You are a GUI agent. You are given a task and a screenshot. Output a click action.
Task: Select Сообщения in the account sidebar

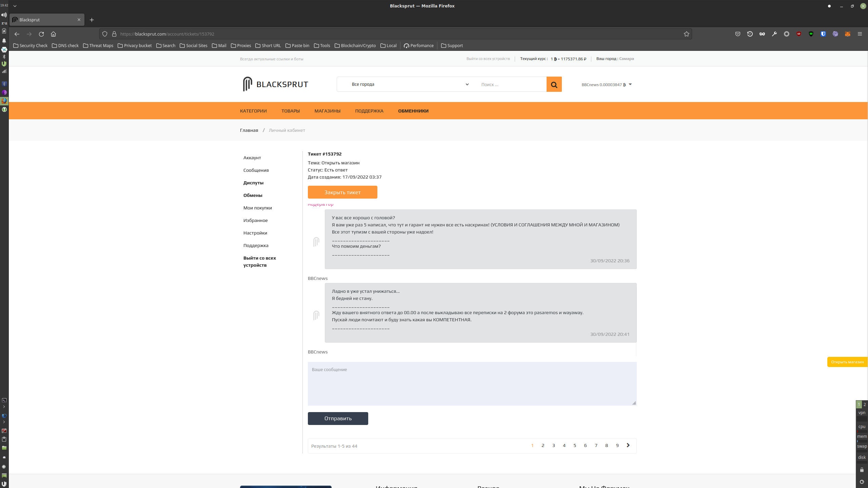pos(256,170)
